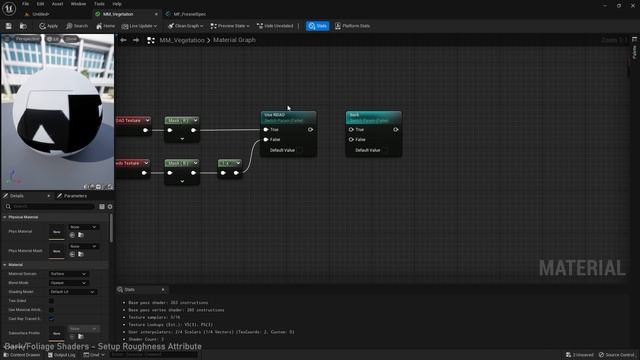Browse to Phys Material asset in Content Browser
640x360 pixels.
pyautogui.click(x=81, y=235)
